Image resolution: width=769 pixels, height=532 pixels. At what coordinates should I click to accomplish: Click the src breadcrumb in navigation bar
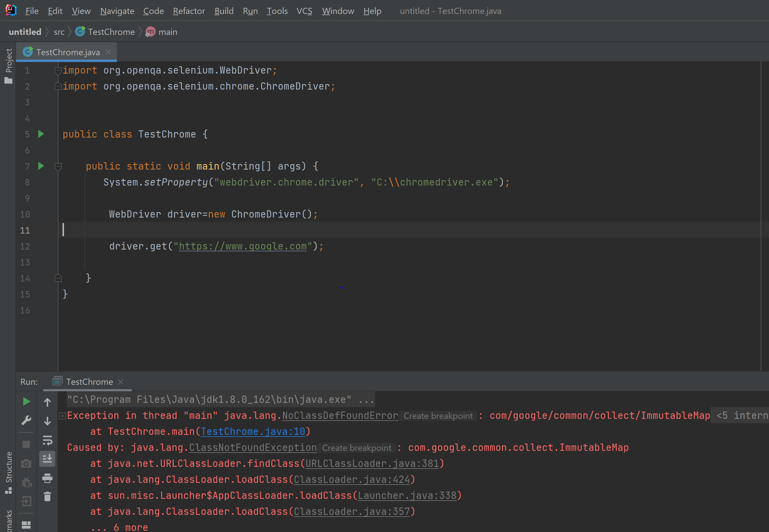point(59,32)
